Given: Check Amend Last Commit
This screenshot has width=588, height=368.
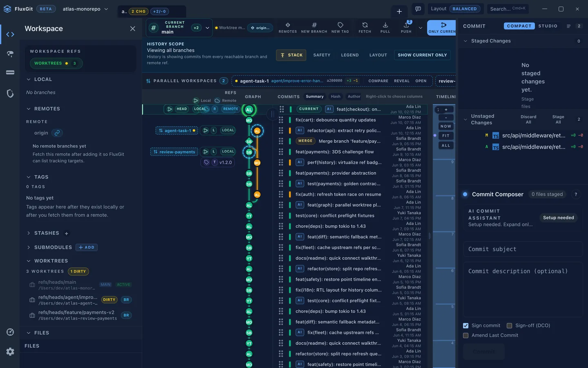Looking at the screenshot, I should click(x=465, y=335).
